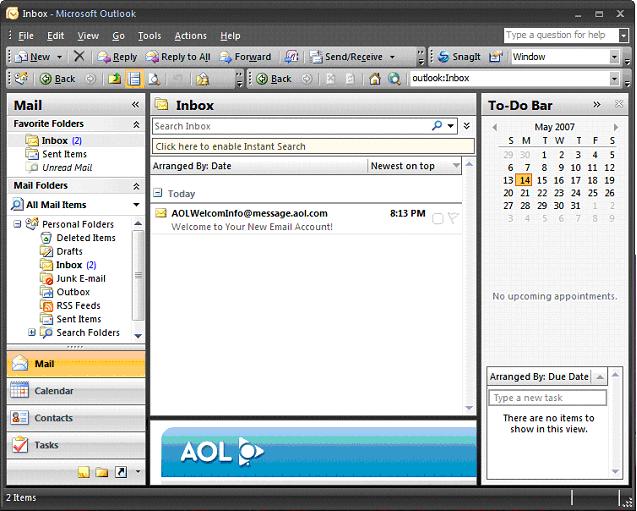Image resolution: width=637 pixels, height=511 pixels.
Task: Open the Tools menu
Action: pyautogui.click(x=150, y=36)
